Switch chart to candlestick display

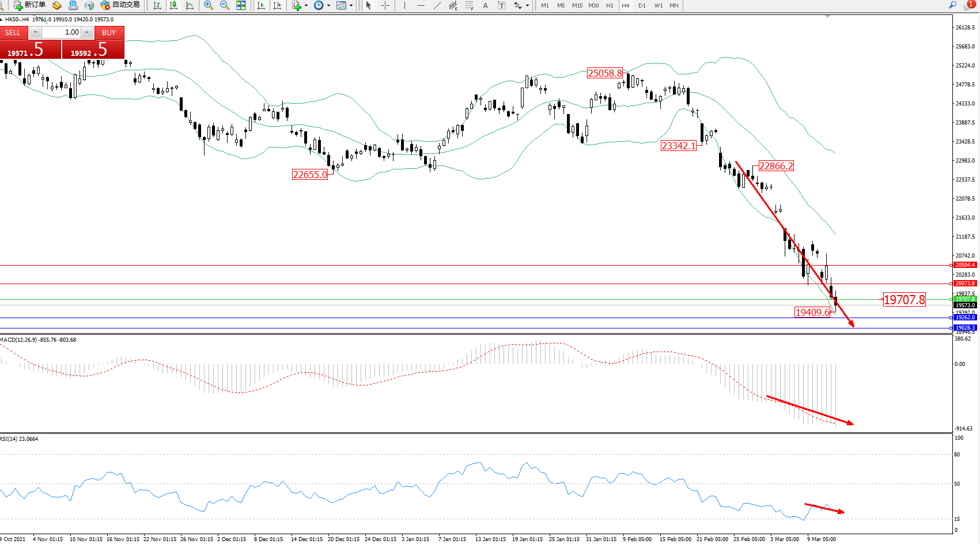[173, 5]
